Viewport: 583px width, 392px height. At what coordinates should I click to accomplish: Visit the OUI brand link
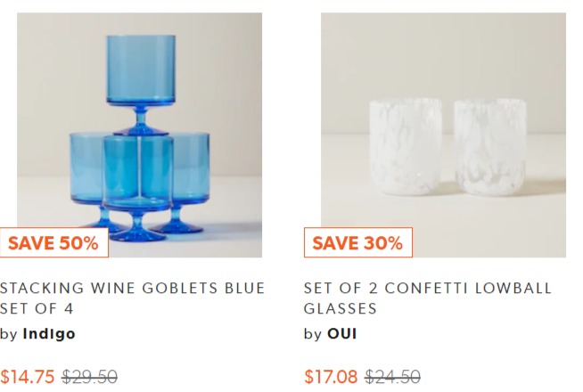[341, 334]
